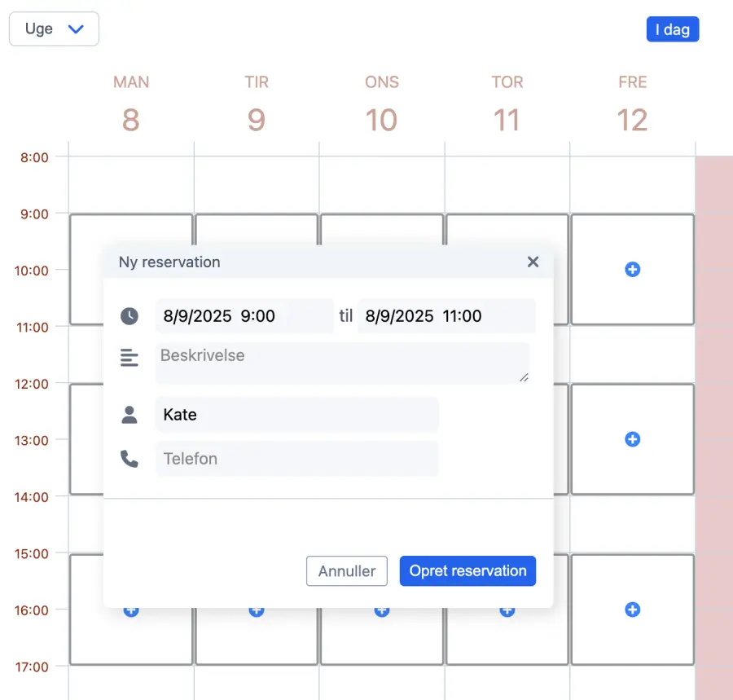
Task: Select the FRE 12 day header
Action: [632, 106]
